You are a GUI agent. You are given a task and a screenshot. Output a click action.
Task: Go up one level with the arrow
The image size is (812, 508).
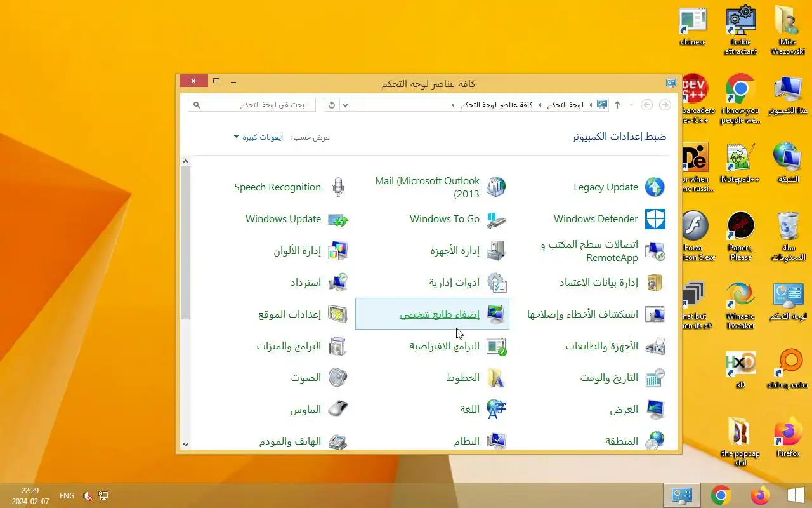click(x=617, y=105)
